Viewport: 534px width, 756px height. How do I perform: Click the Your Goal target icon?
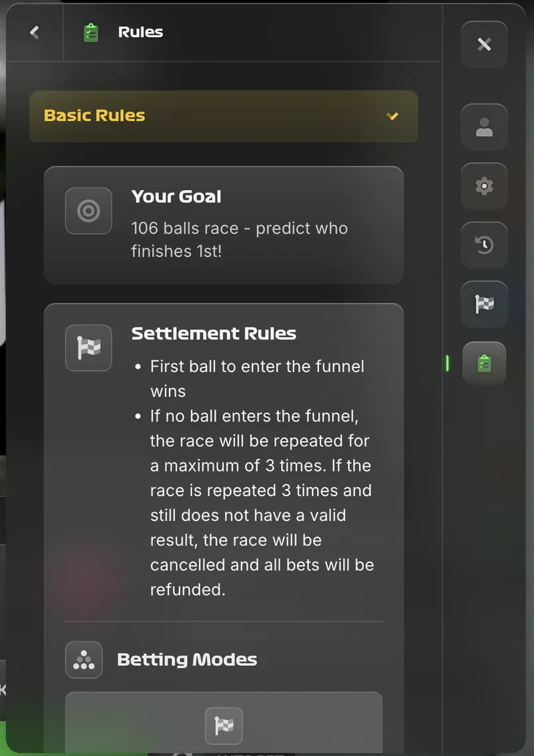(88, 210)
